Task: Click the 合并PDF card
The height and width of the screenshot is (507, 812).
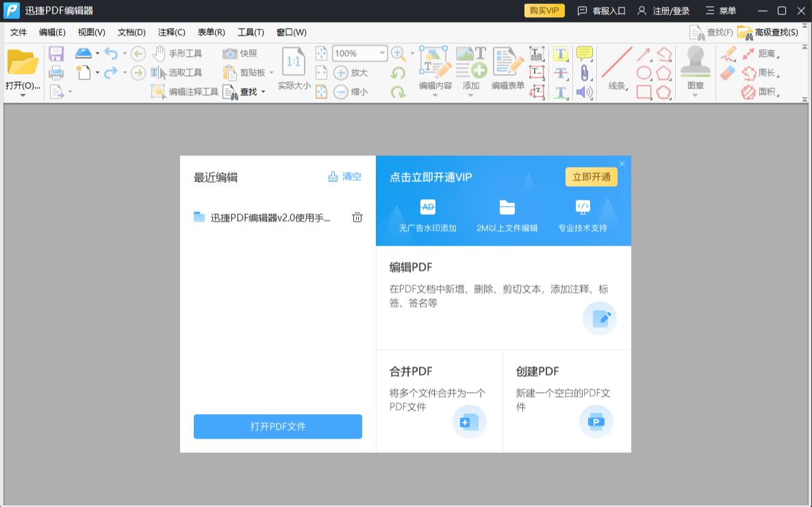Action: coord(439,401)
